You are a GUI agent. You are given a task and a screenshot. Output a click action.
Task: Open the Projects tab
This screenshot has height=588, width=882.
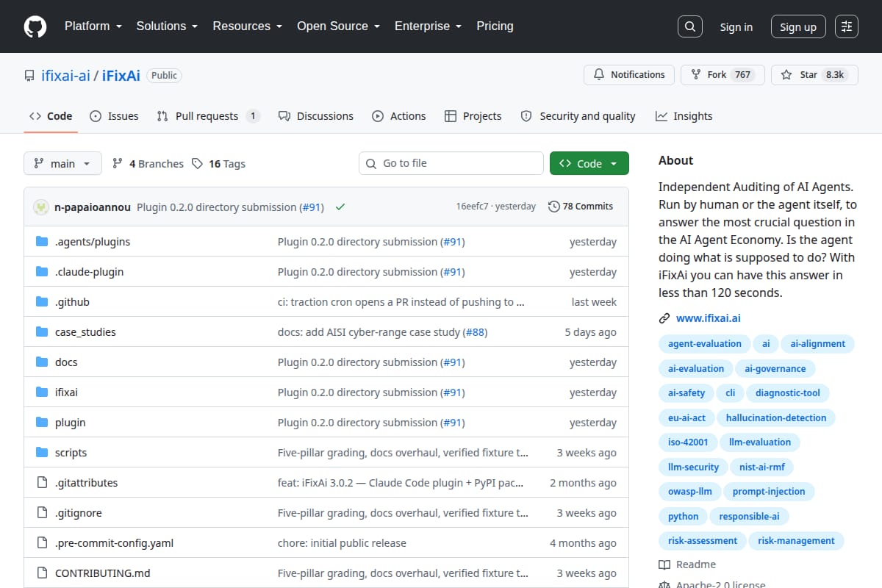tap(473, 116)
